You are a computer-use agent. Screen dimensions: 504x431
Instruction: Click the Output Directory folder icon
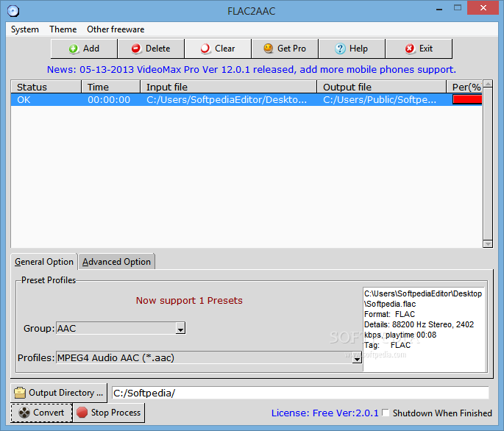20,393
